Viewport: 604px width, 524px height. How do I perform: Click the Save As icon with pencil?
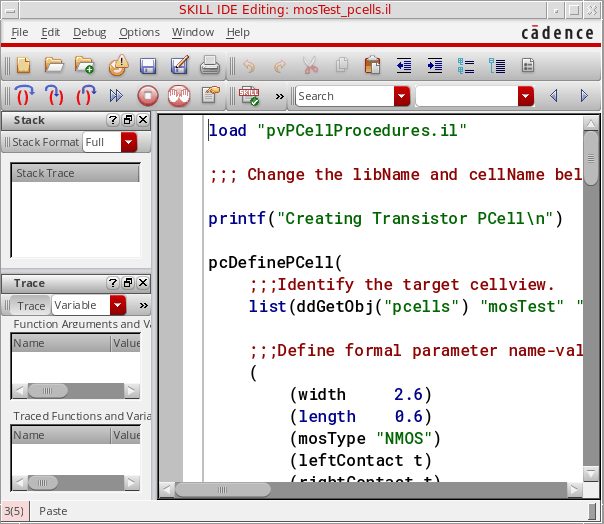[x=180, y=65]
